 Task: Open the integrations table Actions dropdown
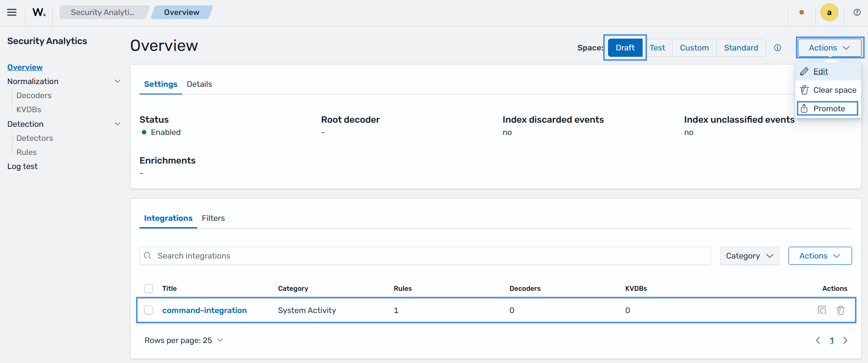click(820, 256)
